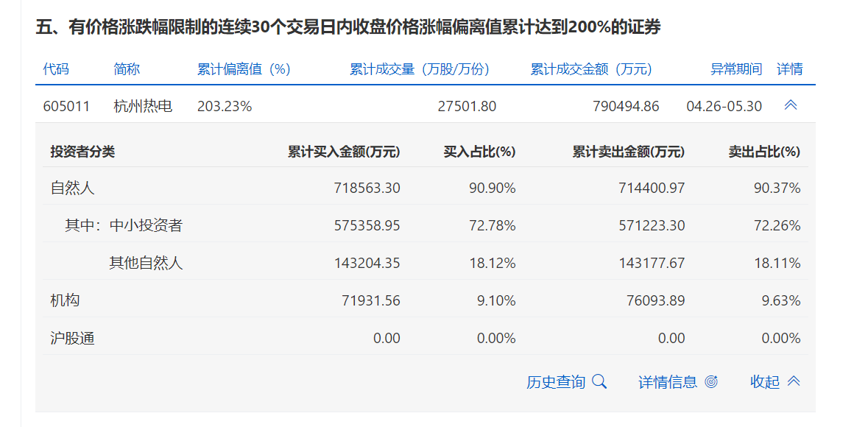Screen dimensions: 868x427
Task: Click buy amount 143204.35
Action: pyautogui.click(x=367, y=264)
